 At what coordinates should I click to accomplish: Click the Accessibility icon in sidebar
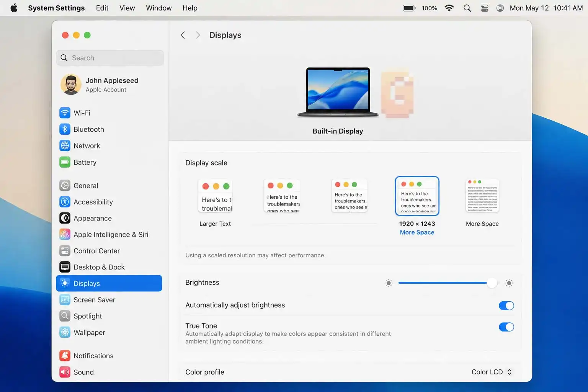tap(65, 202)
